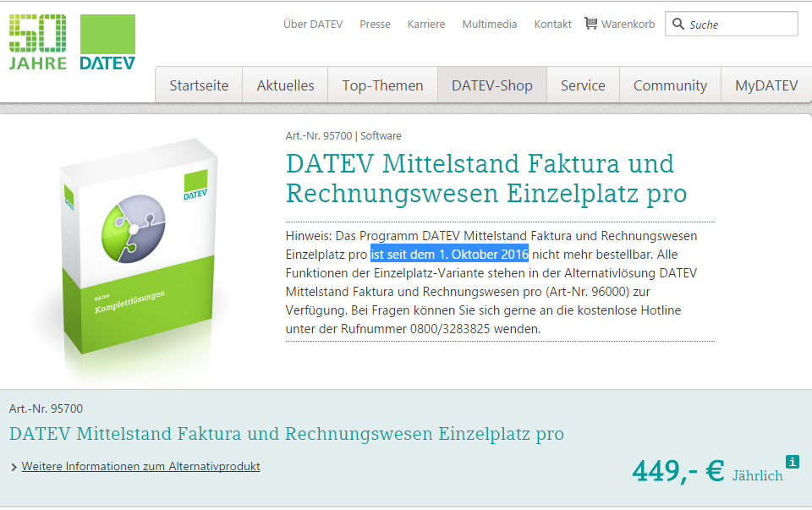Open the Startseite tab

click(x=199, y=85)
